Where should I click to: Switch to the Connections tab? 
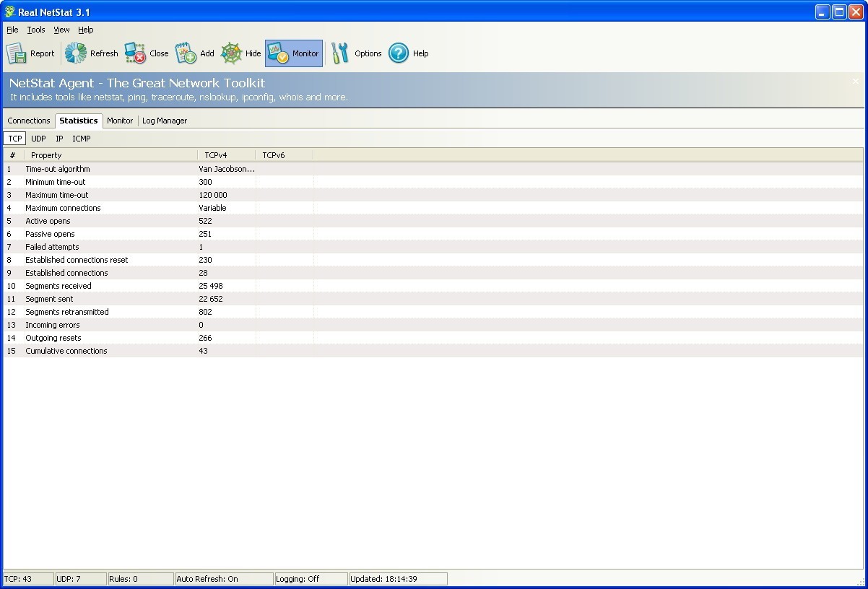[x=29, y=121]
